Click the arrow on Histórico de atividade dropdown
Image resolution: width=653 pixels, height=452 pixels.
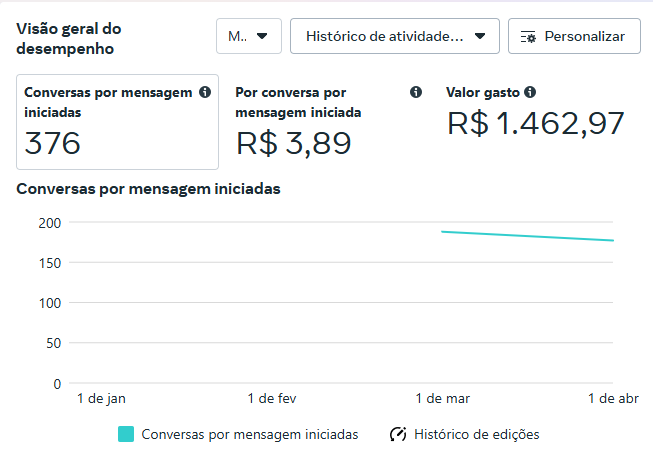pyautogui.click(x=480, y=36)
